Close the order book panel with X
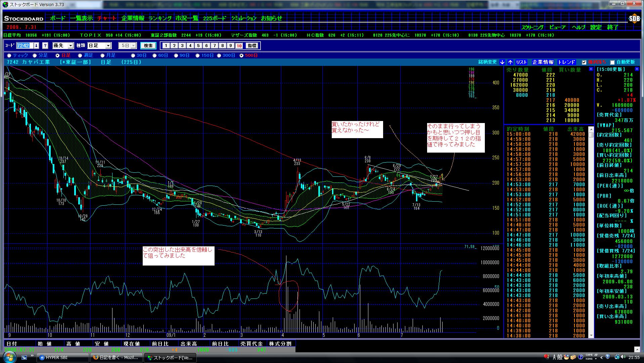 (x=591, y=69)
